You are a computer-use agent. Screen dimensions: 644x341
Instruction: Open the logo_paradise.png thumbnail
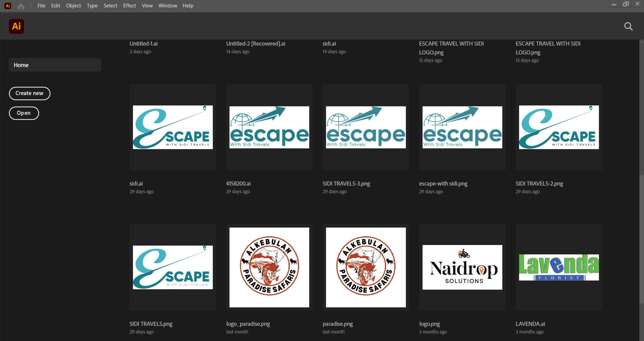click(x=269, y=267)
